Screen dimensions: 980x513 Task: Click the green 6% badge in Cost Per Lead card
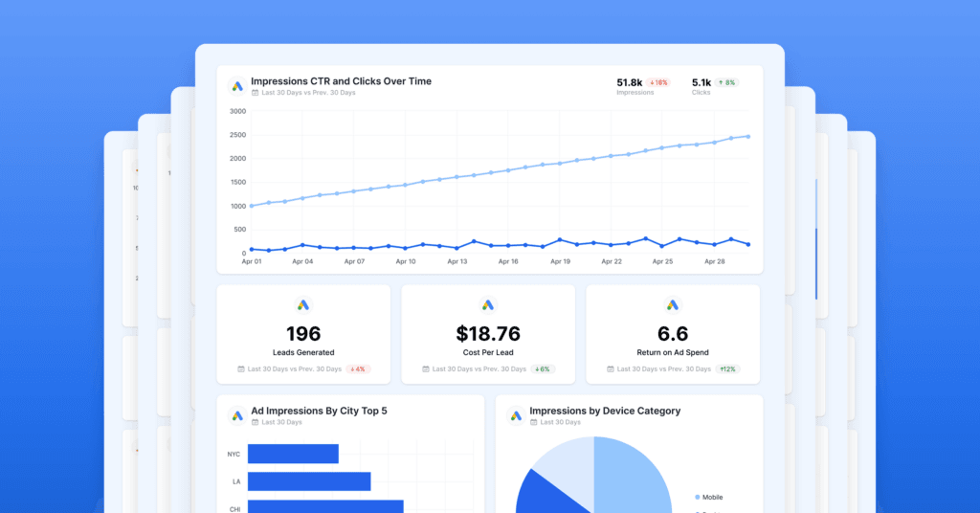[x=543, y=369]
